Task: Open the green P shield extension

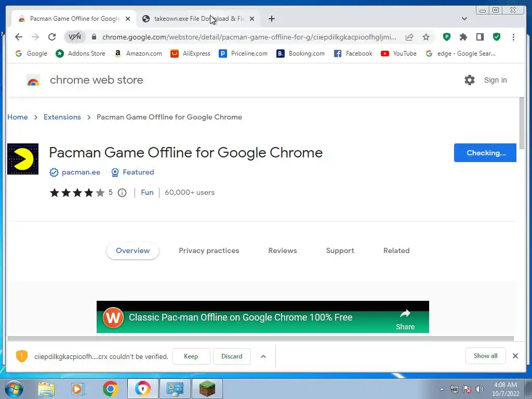Action: click(446, 37)
